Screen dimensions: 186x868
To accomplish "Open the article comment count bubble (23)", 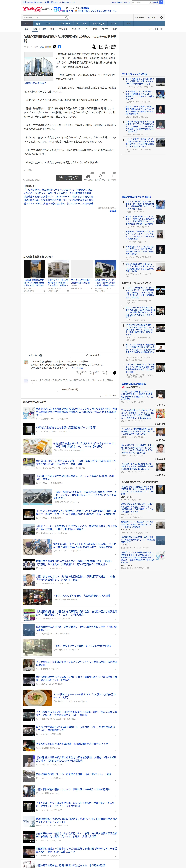I will tap(42, 47).
